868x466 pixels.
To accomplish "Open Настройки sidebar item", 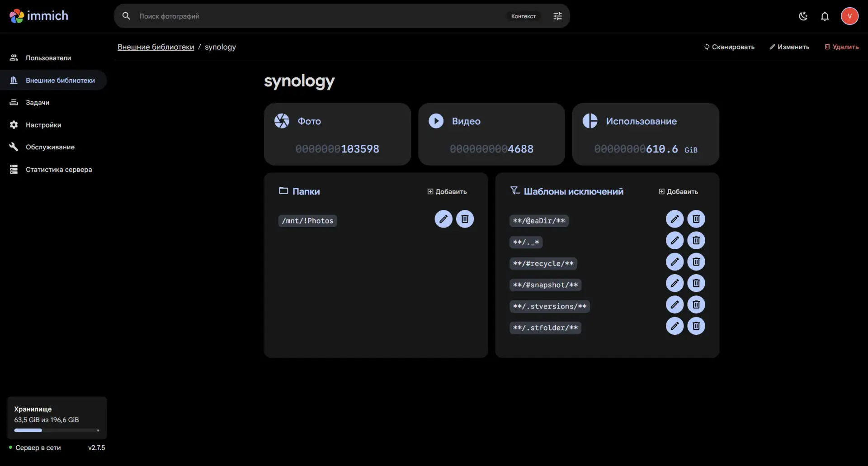I will pos(53,125).
